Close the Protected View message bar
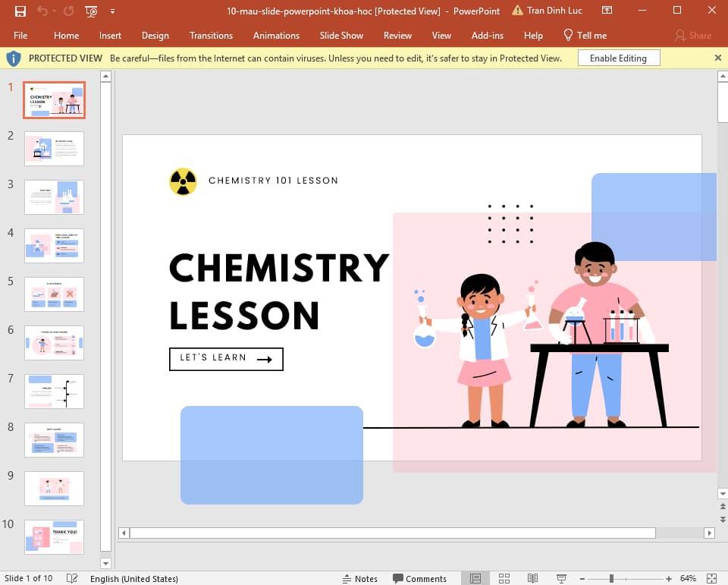728x585 pixels. click(x=717, y=58)
